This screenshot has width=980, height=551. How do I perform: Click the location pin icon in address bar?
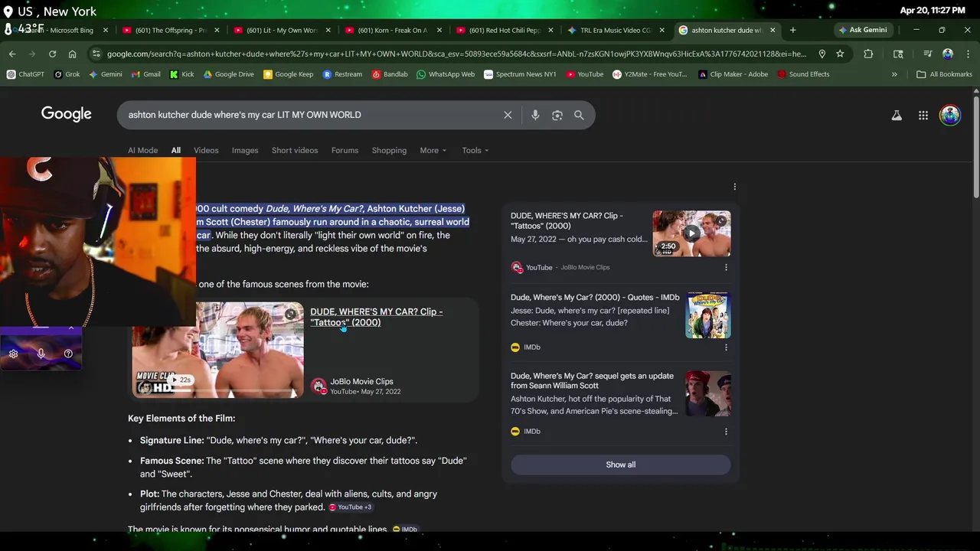(x=822, y=54)
